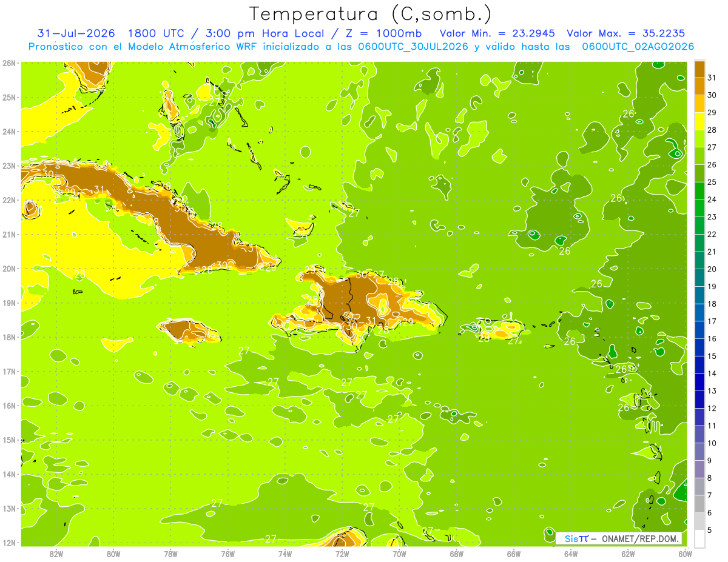Click the title 'Temperatura (C,somb.)'
The image size is (728, 562).
(371, 14)
